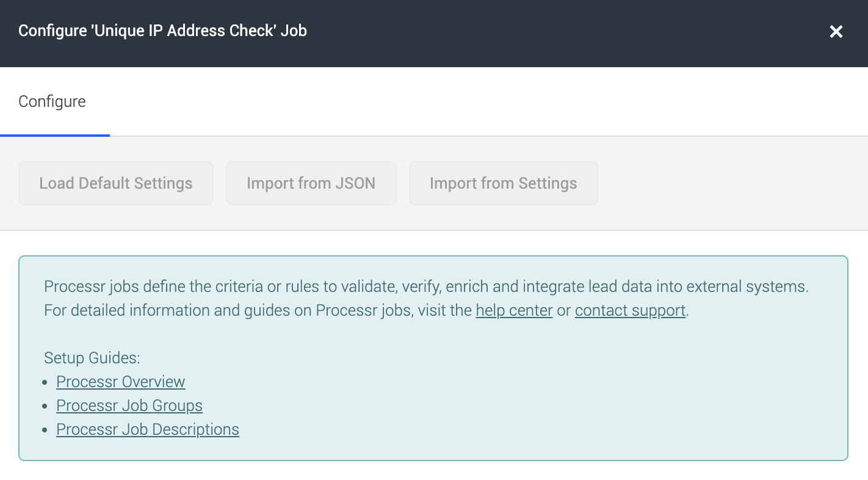
Task: Contact support from the info box
Action: (630, 310)
